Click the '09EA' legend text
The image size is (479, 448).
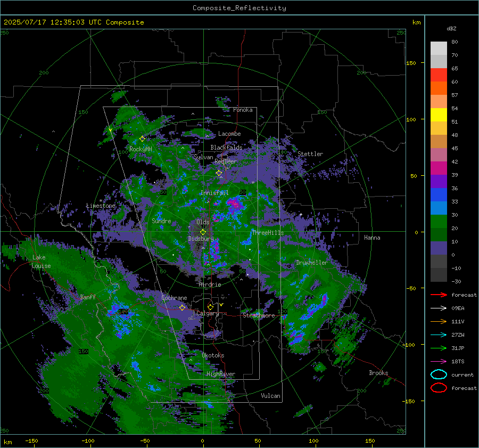[458, 308]
